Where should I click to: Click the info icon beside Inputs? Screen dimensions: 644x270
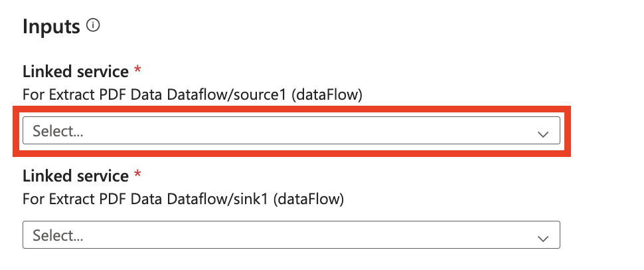pos(94,27)
